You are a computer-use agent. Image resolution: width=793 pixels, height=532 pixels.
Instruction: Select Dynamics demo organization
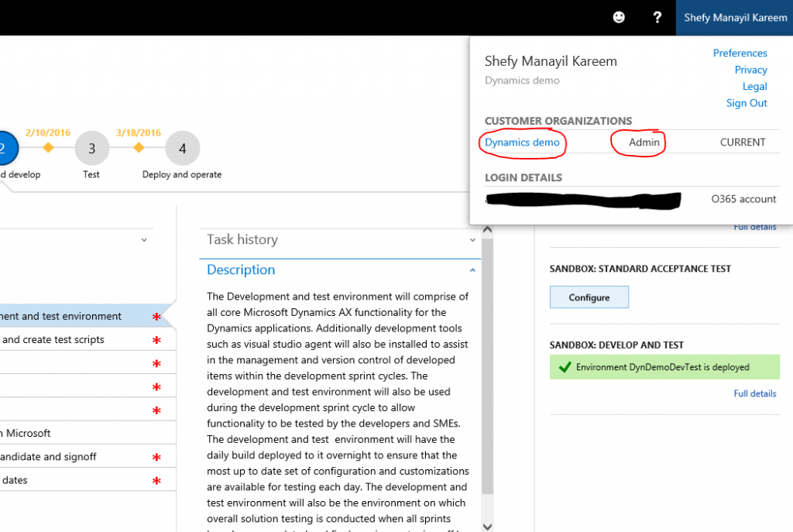[x=522, y=142]
